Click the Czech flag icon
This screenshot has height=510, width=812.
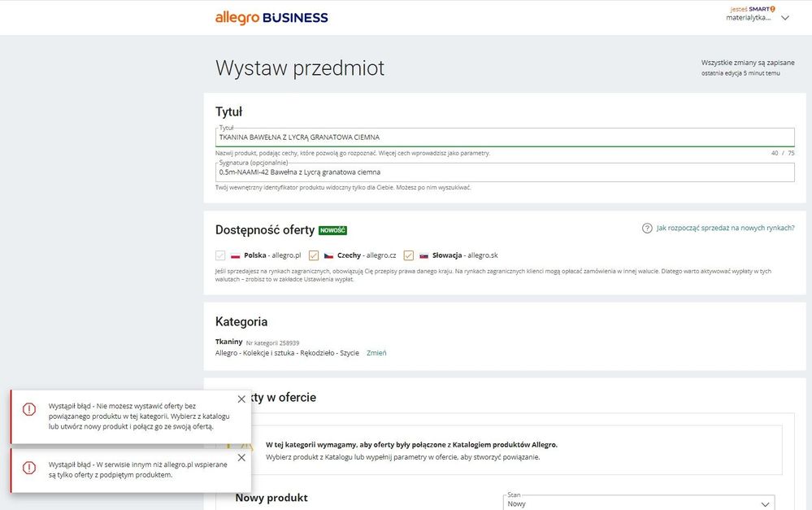[329, 255]
